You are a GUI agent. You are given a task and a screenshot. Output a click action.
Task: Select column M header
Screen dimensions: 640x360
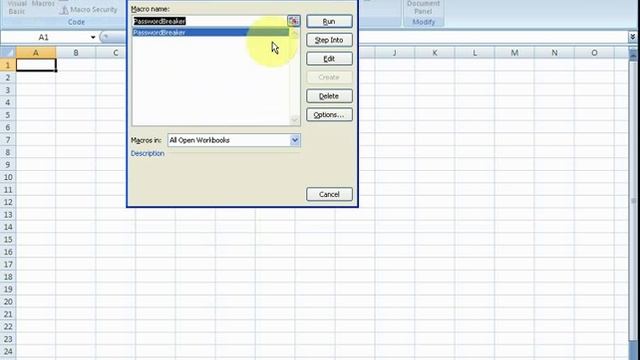point(514,53)
